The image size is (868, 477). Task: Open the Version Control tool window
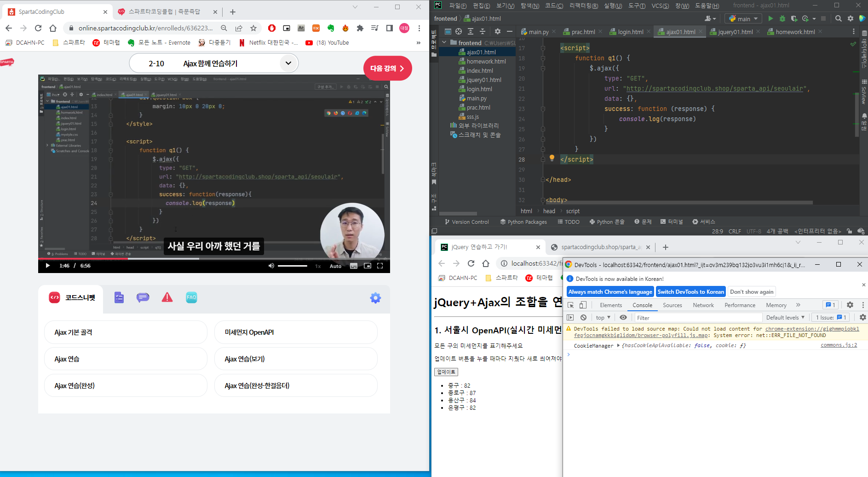point(466,221)
